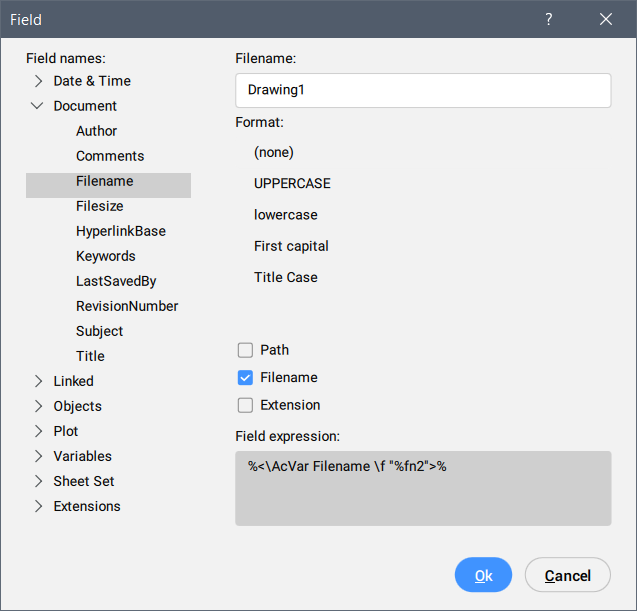Enable the Extension checkbox
This screenshot has width=637, height=611.
245,405
